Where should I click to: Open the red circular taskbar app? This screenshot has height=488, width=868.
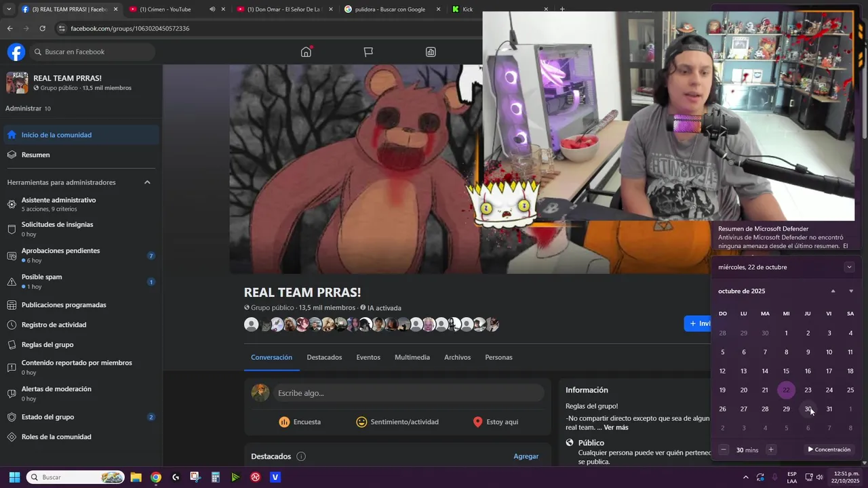point(256,477)
